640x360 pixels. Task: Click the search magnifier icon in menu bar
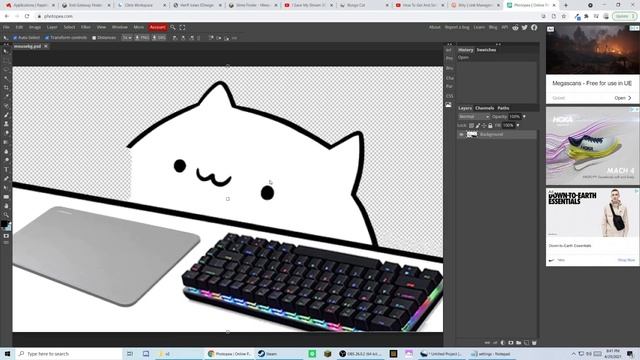point(173,27)
